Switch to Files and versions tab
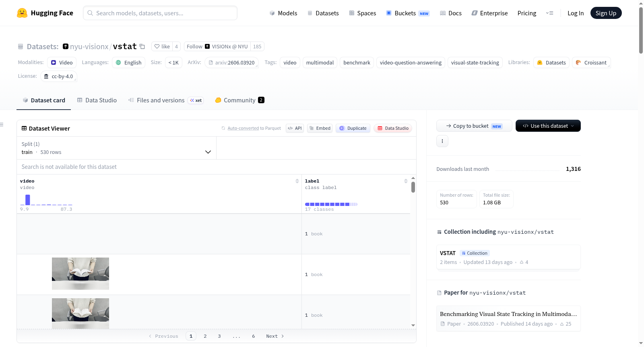The width and height of the screenshot is (644, 347). pyautogui.click(x=165, y=100)
